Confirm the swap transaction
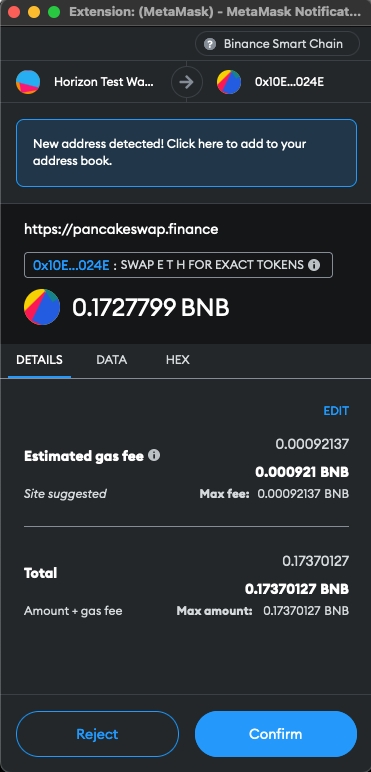 (276, 734)
